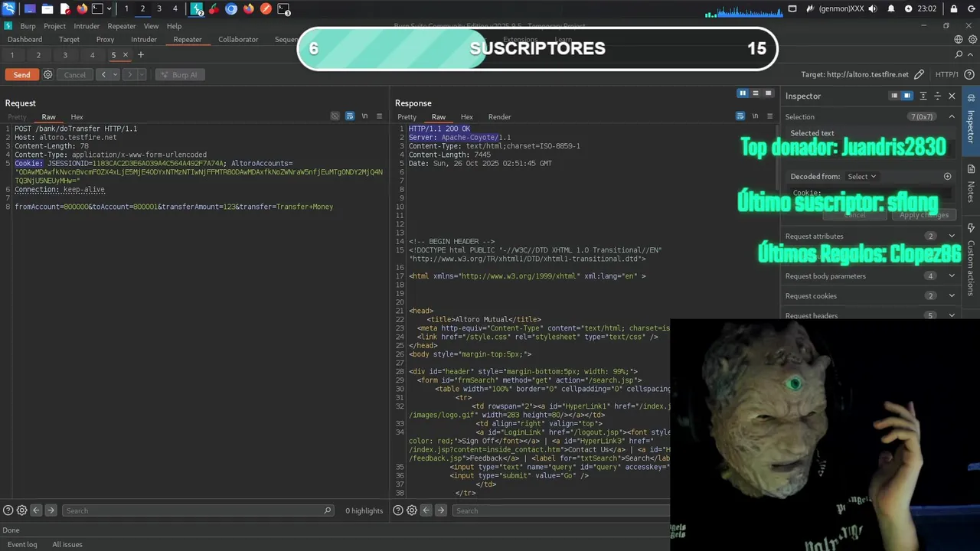Collapse the Selection section chevron
The width and height of the screenshot is (980, 551).
952,117
